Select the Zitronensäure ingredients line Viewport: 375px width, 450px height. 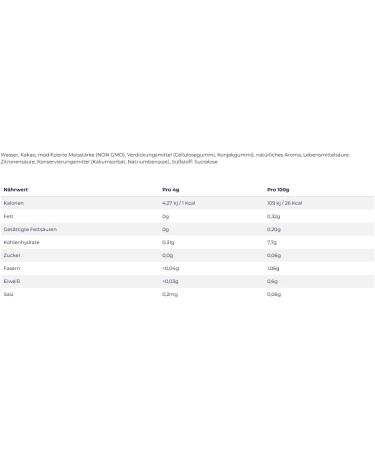tap(109, 162)
